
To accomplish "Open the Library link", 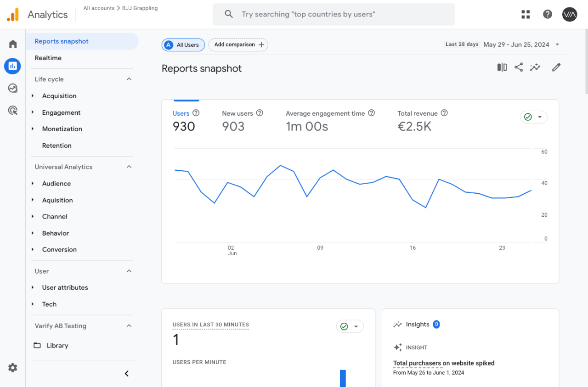I will tap(57, 346).
